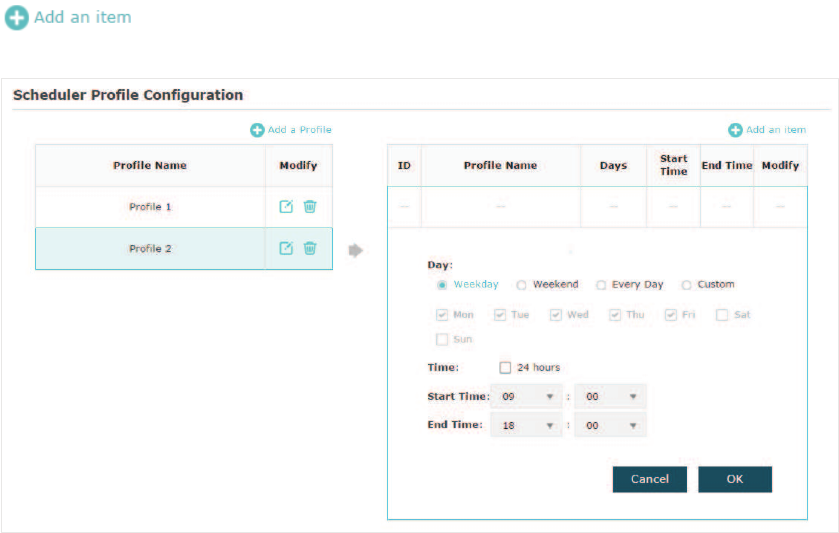
Task: Toggle the Tue checkbox
Action: pyautogui.click(x=500, y=315)
